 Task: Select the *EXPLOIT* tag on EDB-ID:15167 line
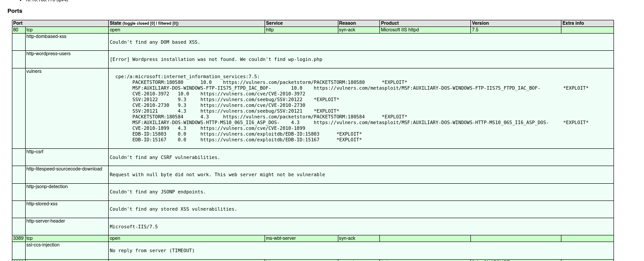(x=349, y=140)
